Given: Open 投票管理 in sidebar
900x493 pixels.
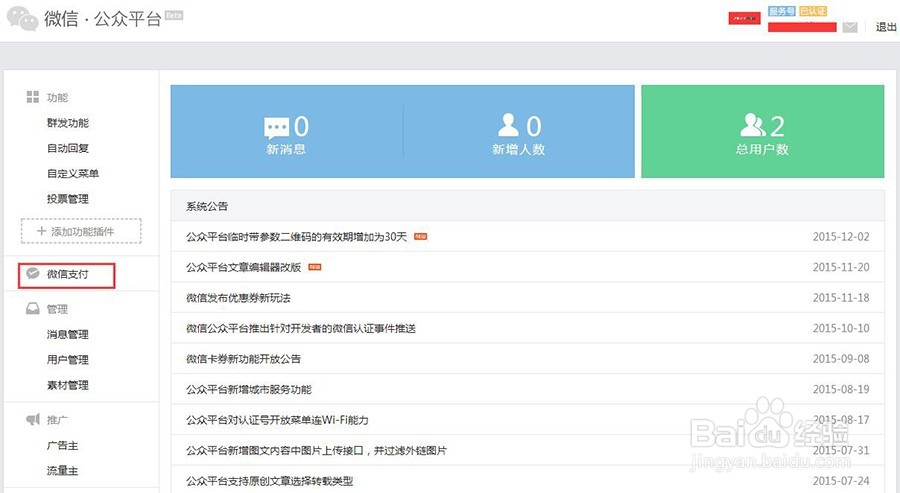Looking at the screenshot, I should [x=68, y=199].
